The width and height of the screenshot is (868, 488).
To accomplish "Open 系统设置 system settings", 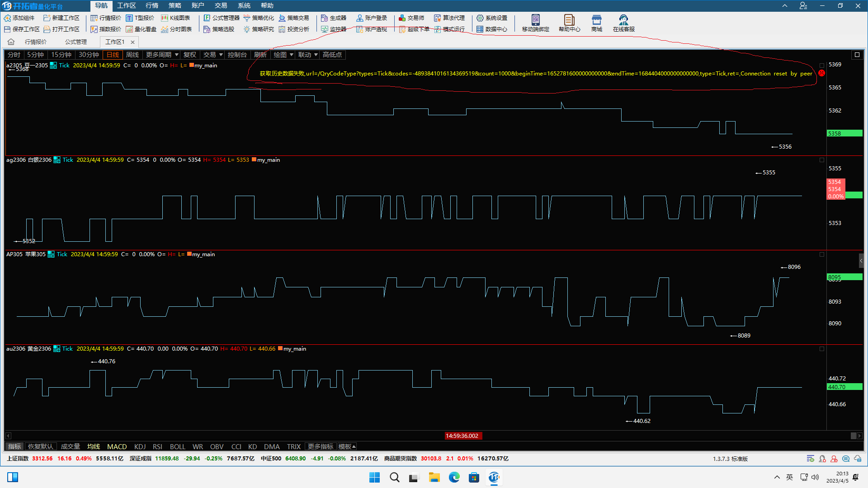I will [x=492, y=18].
